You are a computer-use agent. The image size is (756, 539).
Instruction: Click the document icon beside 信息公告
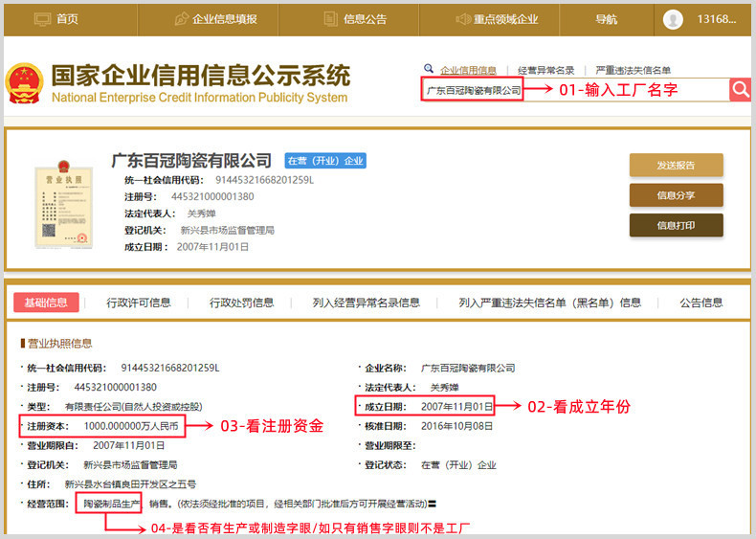pyautogui.click(x=330, y=19)
